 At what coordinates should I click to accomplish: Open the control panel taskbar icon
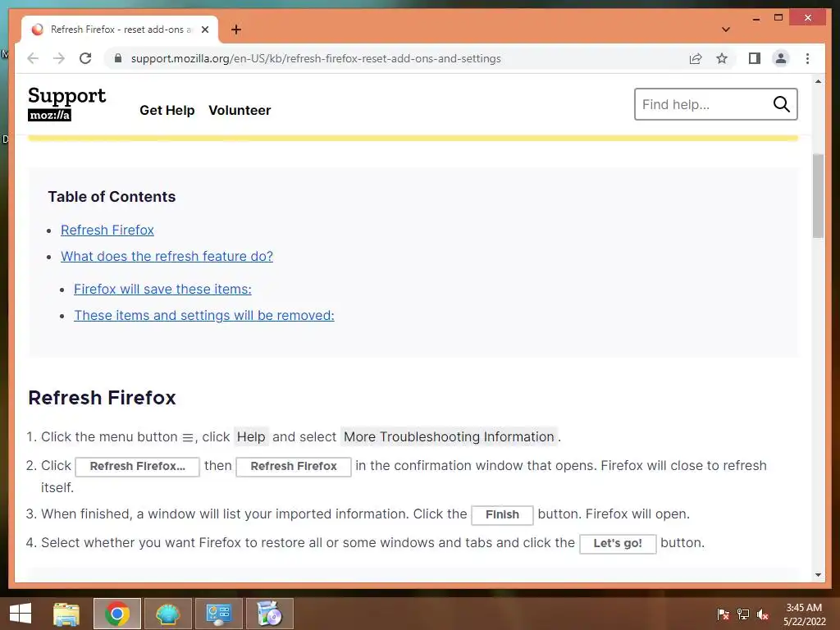[x=218, y=614]
